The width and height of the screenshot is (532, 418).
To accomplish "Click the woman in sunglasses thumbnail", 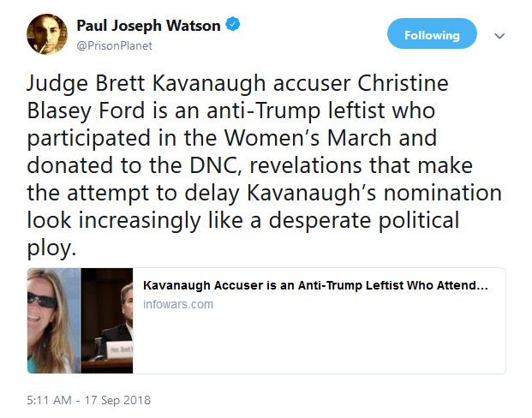I will [x=53, y=320].
